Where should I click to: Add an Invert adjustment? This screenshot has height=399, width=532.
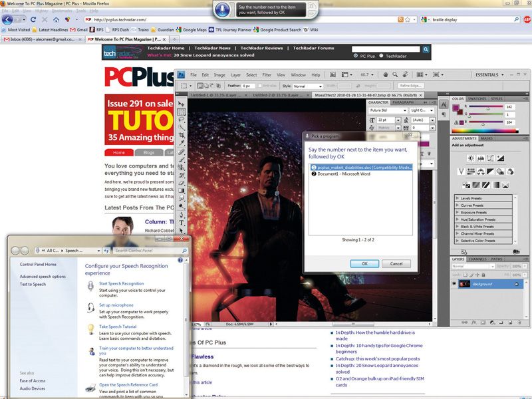point(467,185)
